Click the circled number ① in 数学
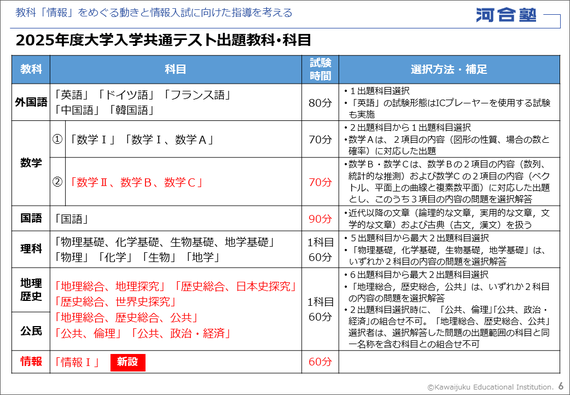 tap(57, 139)
